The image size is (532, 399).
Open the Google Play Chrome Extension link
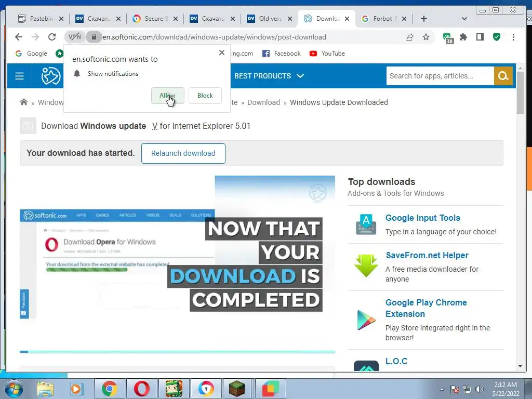click(426, 308)
